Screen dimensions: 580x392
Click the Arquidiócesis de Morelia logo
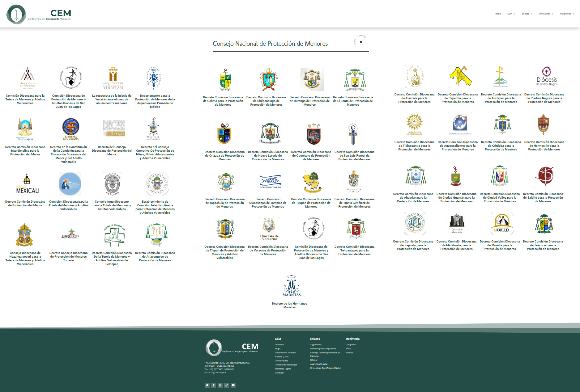[502, 224]
